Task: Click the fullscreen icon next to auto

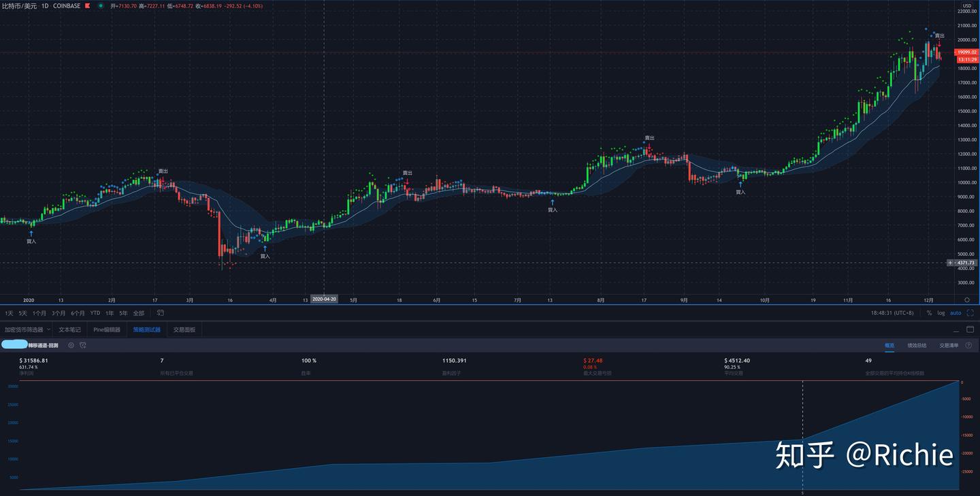Action: click(970, 313)
